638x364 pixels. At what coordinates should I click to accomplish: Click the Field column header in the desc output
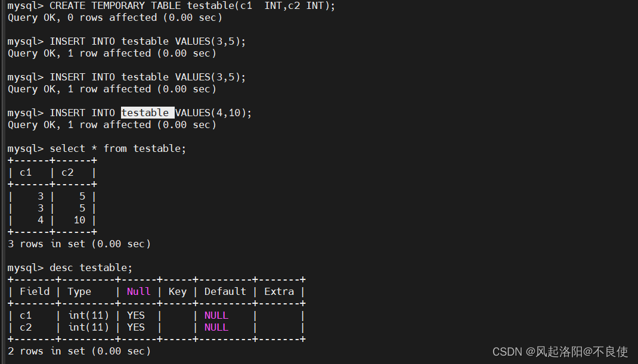[x=35, y=291]
